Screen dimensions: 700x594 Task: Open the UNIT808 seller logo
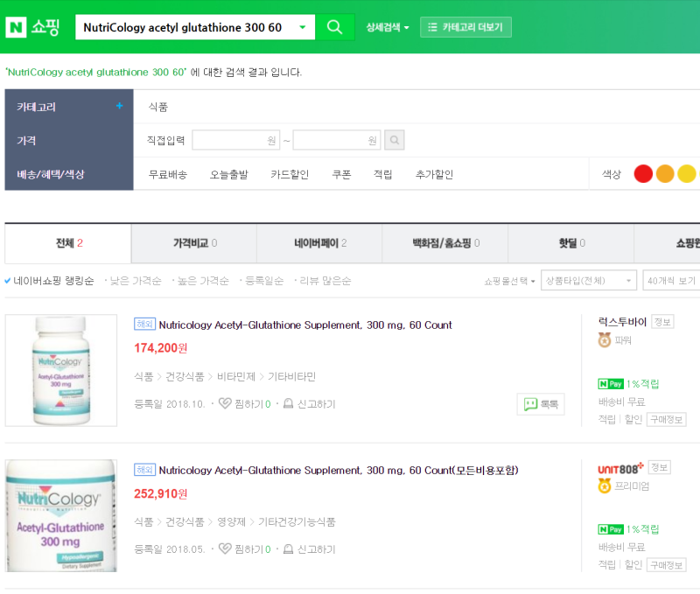(620, 469)
